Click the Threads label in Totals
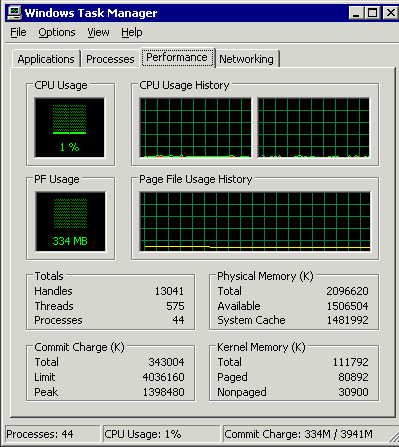The height and width of the screenshot is (447, 399). (x=54, y=306)
